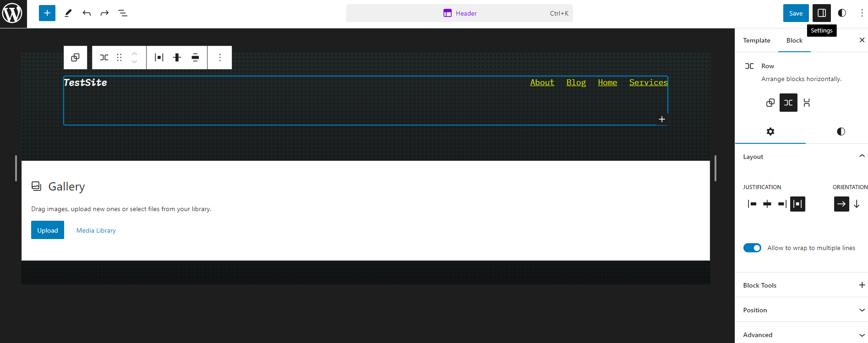868x343 pixels.
Task: Select the TestSite site title
Action: 85,82
